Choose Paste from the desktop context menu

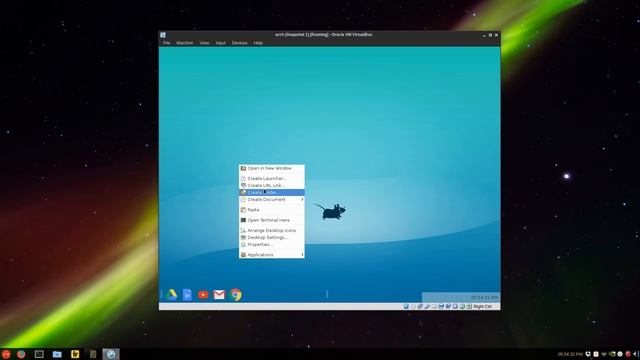(272, 210)
